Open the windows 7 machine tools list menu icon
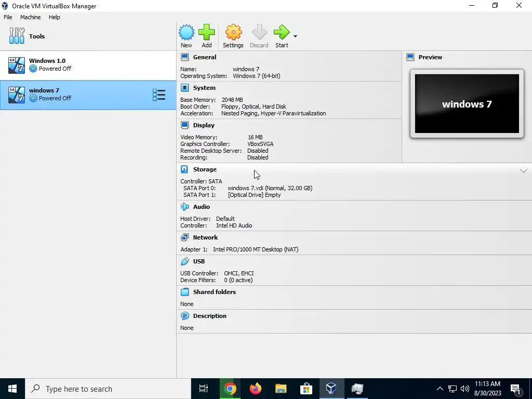The image size is (532, 399). (x=159, y=95)
